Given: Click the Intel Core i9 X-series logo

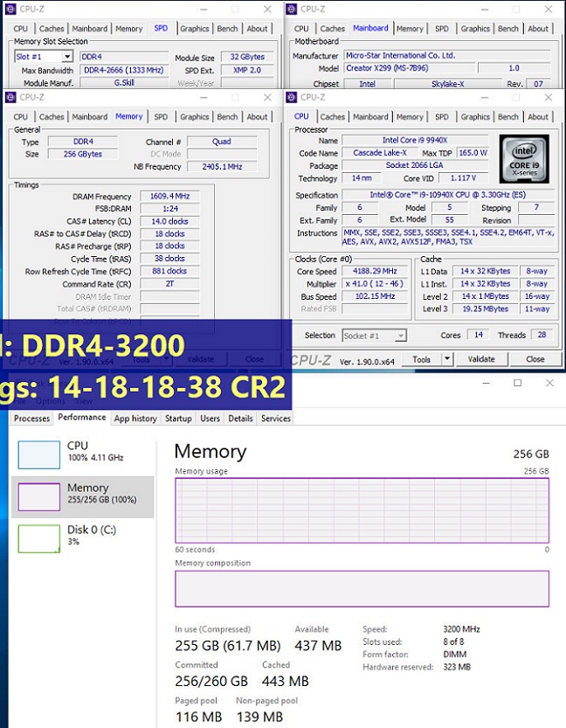Looking at the screenshot, I should coord(524,159).
